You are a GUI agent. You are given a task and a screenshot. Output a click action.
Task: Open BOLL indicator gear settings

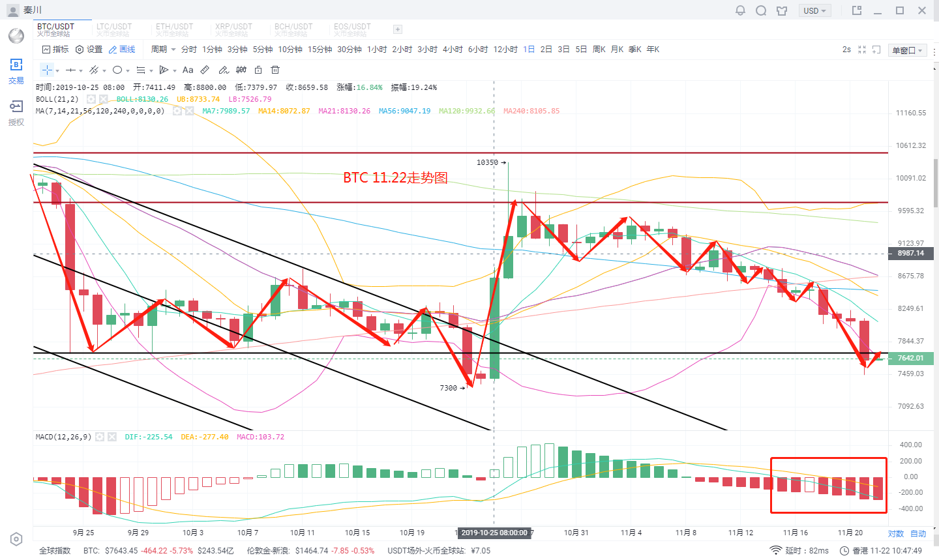(91, 99)
